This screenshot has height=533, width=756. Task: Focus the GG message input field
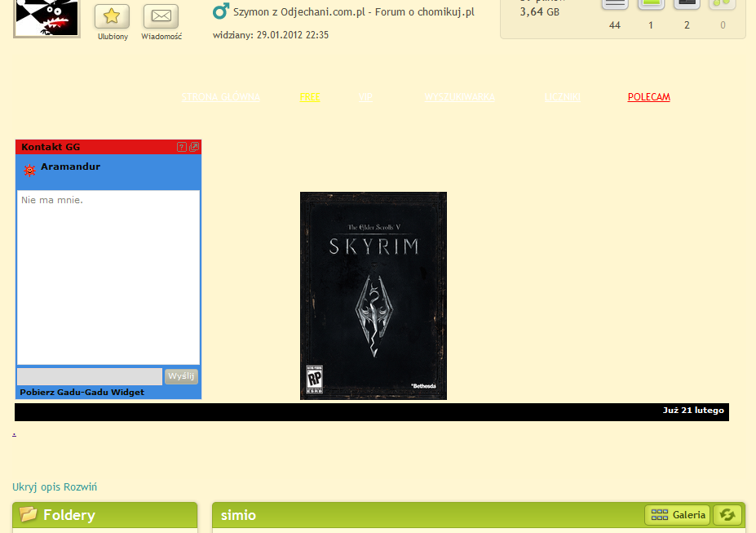coord(90,377)
